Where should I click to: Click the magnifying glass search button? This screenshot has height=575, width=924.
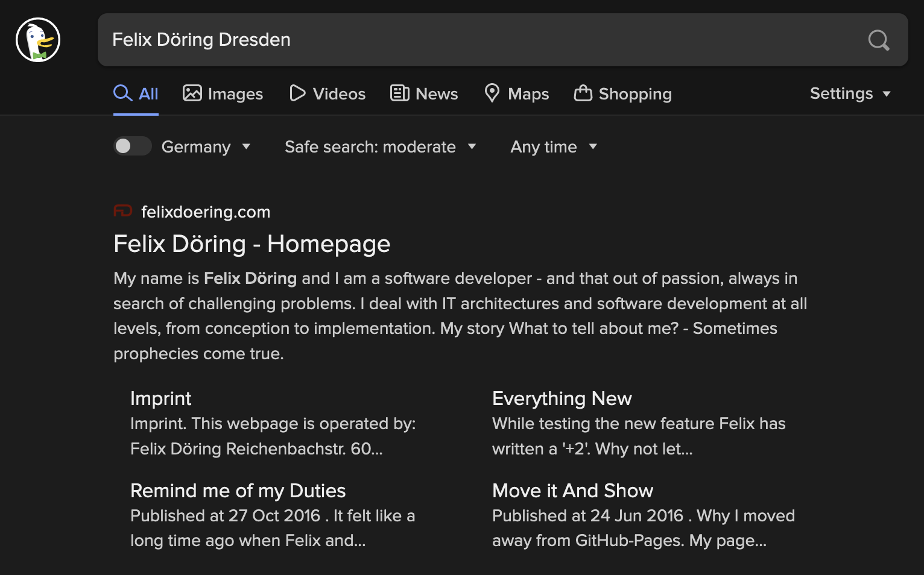tap(879, 40)
